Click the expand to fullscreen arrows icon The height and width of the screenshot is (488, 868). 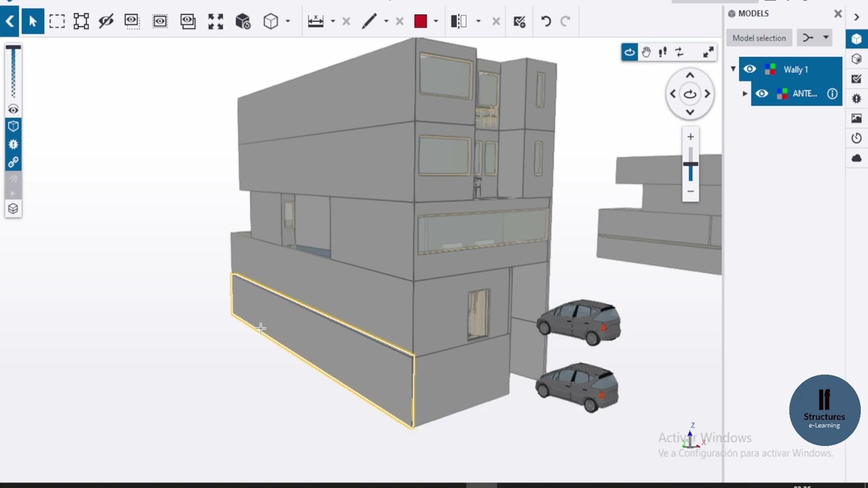[708, 52]
